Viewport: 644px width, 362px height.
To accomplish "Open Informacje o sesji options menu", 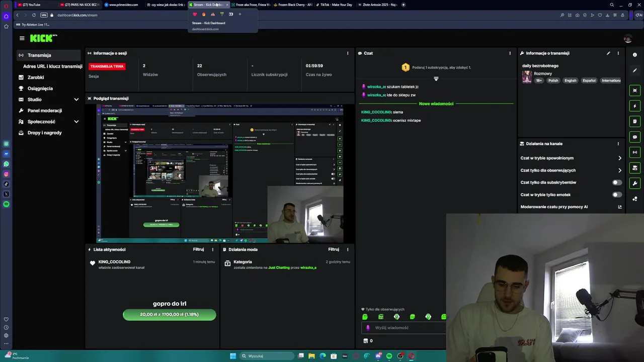I will tap(348, 53).
